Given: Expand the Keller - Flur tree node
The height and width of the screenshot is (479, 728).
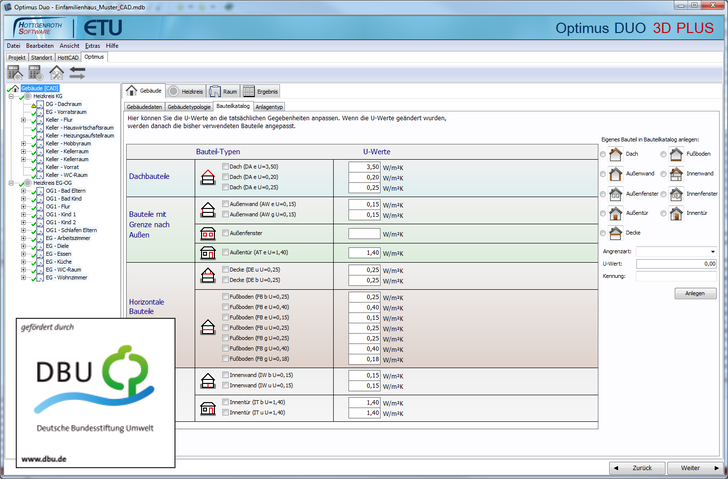Looking at the screenshot, I should click(x=23, y=119).
